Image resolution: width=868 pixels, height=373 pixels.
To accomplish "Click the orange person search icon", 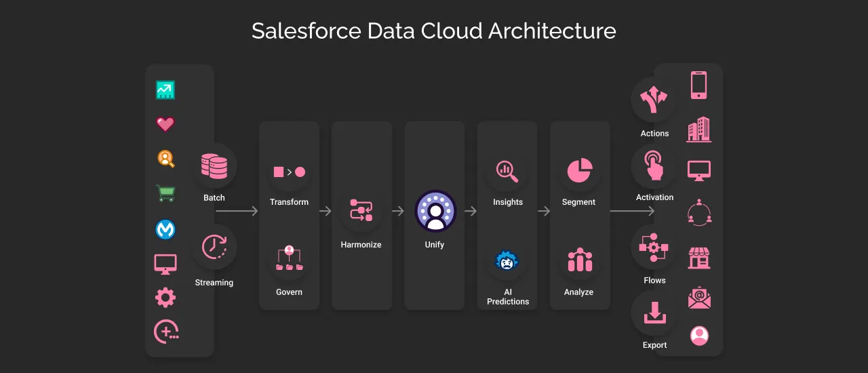I will pyautogui.click(x=166, y=159).
